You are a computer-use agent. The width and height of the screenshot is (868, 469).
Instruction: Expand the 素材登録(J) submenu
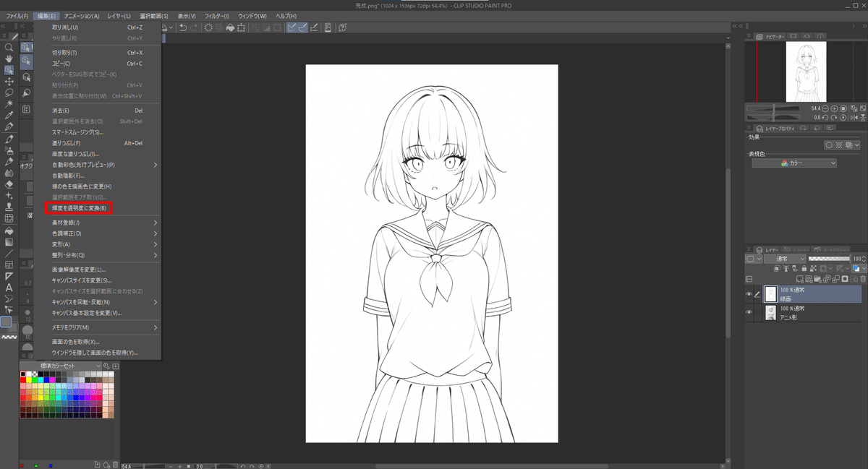[x=105, y=223]
